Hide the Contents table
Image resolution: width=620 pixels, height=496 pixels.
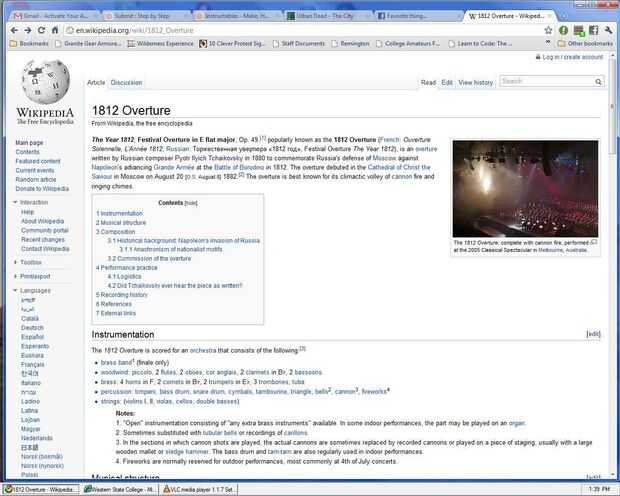[191, 203]
